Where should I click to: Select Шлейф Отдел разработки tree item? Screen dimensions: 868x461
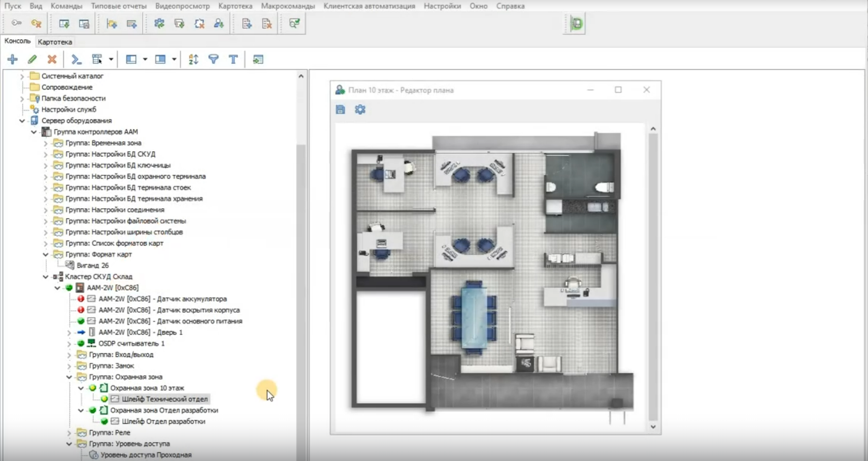pyautogui.click(x=163, y=421)
